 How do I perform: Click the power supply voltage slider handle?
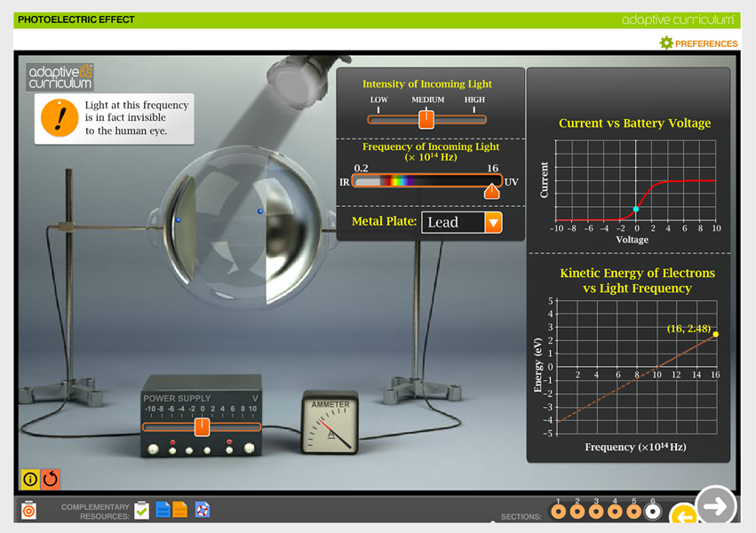[202, 427]
